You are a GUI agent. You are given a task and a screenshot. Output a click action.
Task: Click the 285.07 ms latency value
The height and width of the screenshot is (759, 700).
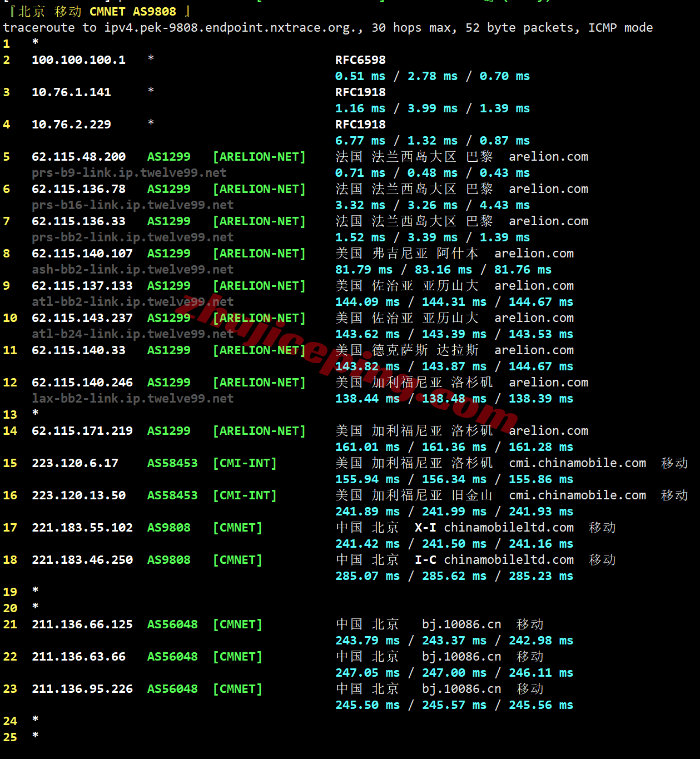[368, 576]
